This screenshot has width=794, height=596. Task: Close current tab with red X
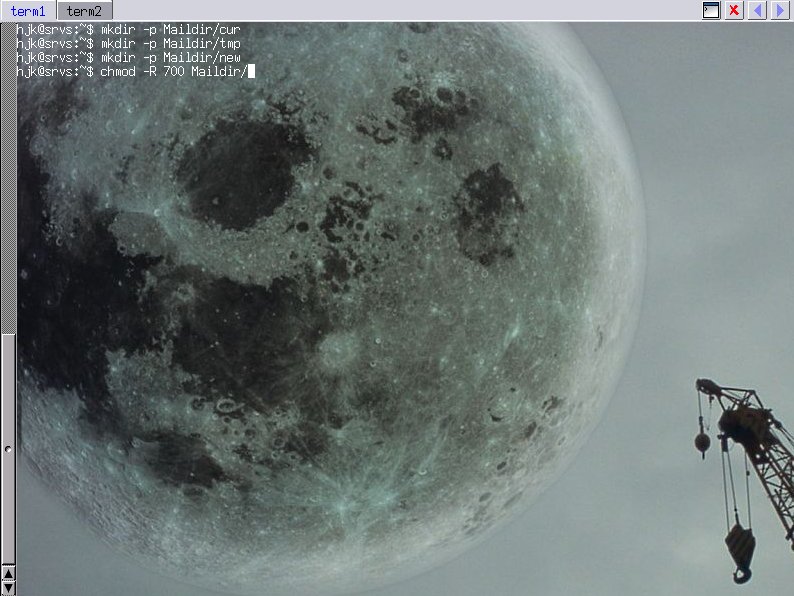click(734, 10)
